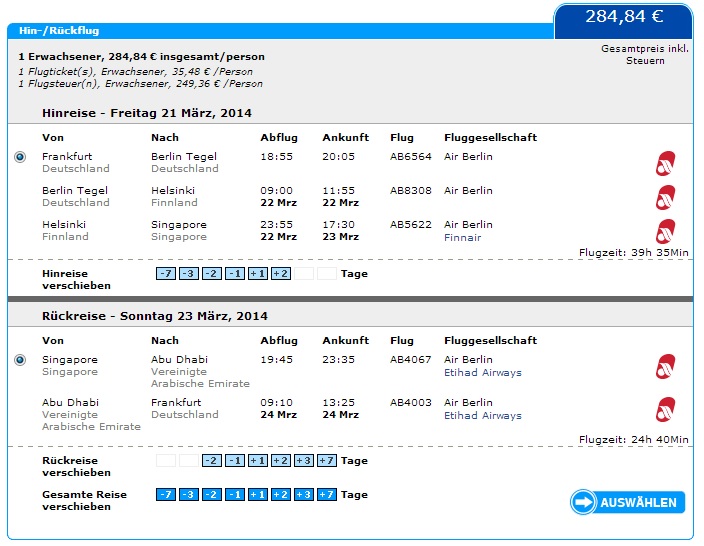Shift Hinreise by -3 days
The width and height of the screenshot is (704, 546).
189,273
